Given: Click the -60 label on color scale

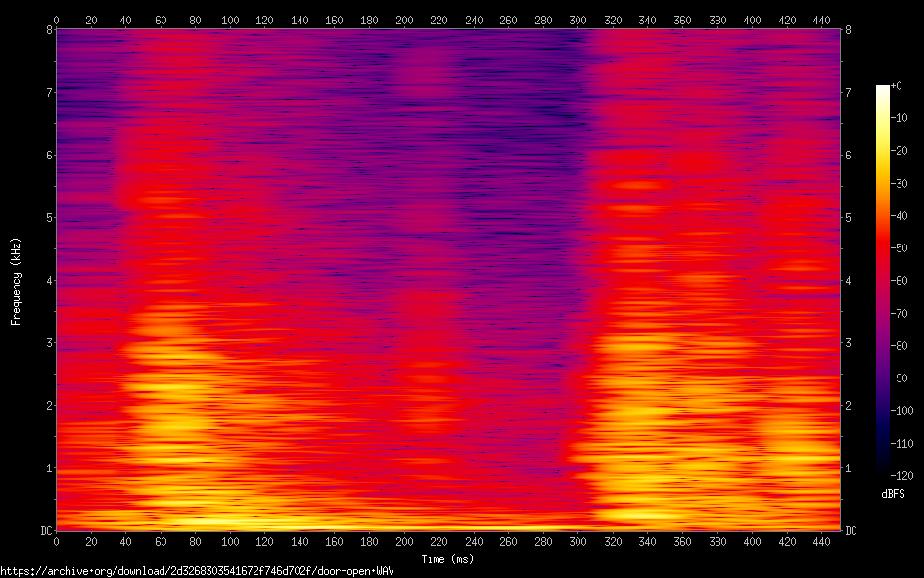Looking at the screenshot, I should (900, 281).
